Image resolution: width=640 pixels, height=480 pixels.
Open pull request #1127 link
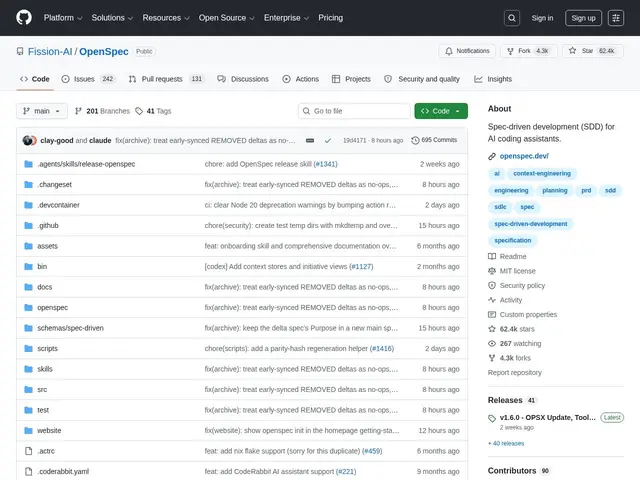pos(361,267)
